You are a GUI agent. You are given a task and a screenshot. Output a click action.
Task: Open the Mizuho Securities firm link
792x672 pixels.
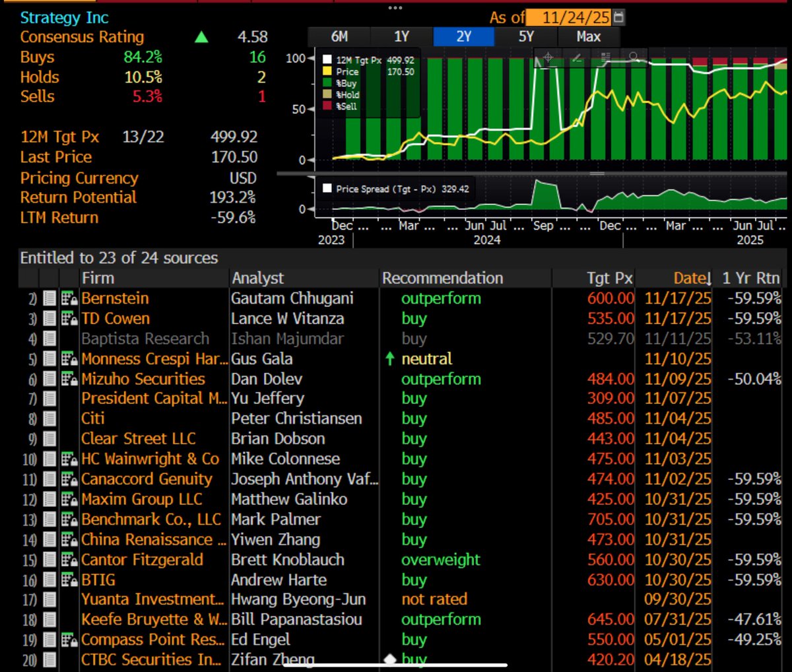143,379
